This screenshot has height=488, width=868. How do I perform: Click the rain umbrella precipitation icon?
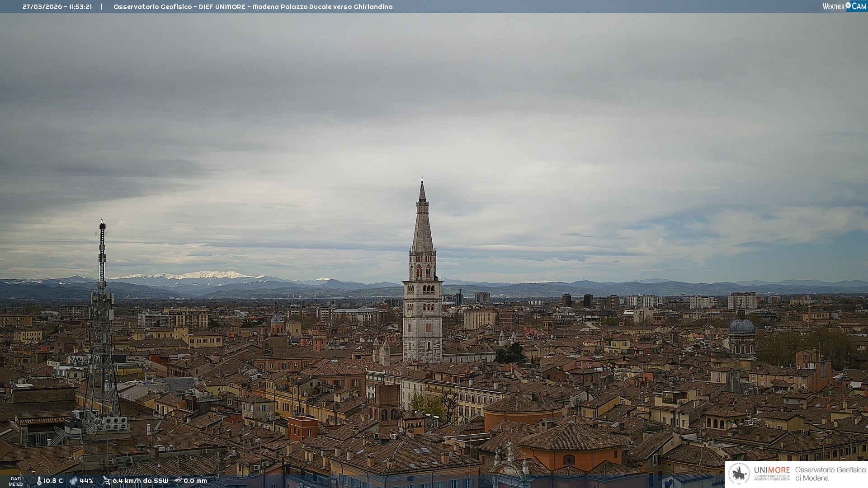tap(178, 481)
